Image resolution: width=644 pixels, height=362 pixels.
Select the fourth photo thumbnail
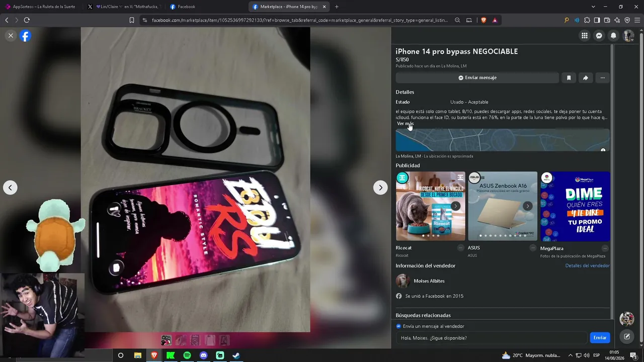coord(210,340)
